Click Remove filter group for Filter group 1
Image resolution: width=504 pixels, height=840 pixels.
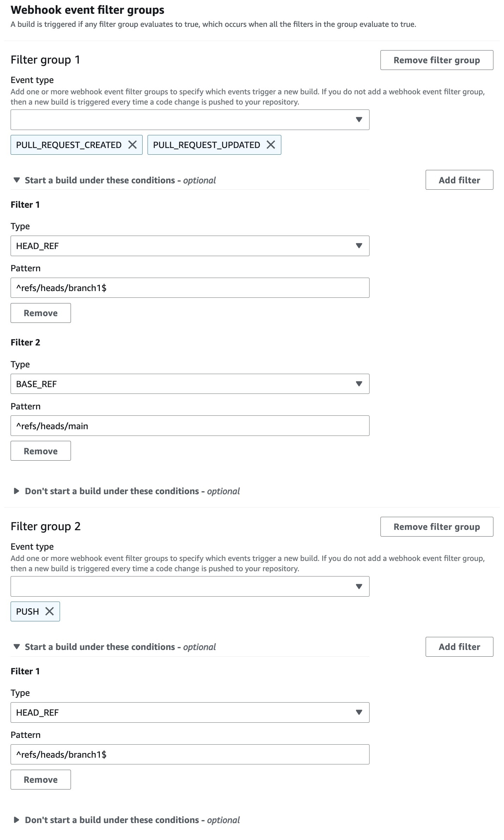tap(437, 60)
